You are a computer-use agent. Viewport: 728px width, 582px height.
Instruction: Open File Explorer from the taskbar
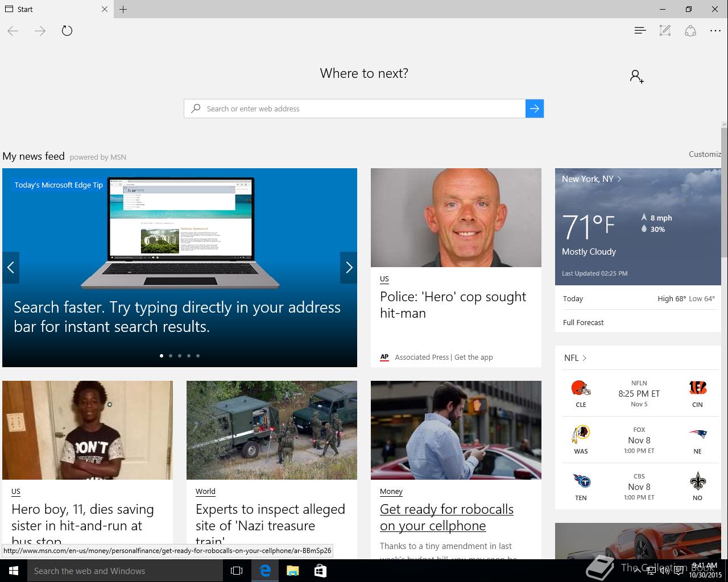click(x=292, y=571)
